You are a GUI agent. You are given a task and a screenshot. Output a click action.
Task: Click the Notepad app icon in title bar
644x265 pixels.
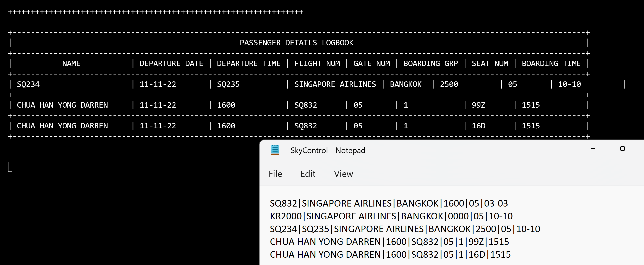point(275,150)
